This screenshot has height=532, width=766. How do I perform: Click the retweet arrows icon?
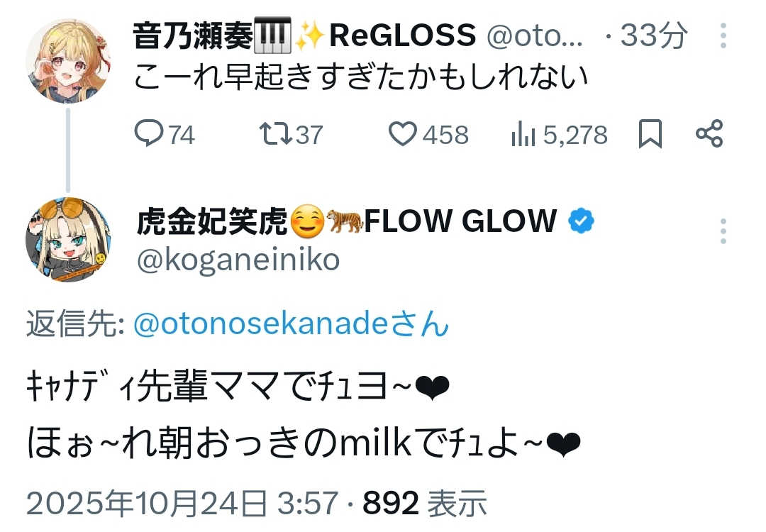pos(273,133)
